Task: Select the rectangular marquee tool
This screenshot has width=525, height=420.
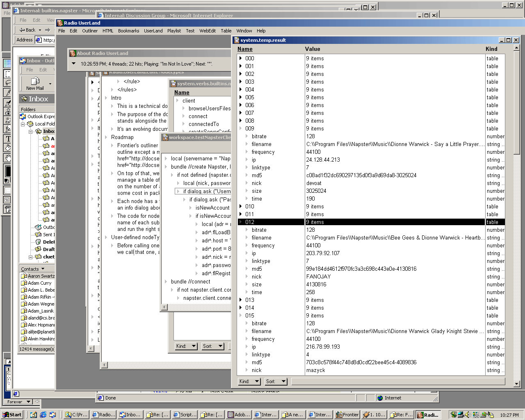Action: coord(7,74)
